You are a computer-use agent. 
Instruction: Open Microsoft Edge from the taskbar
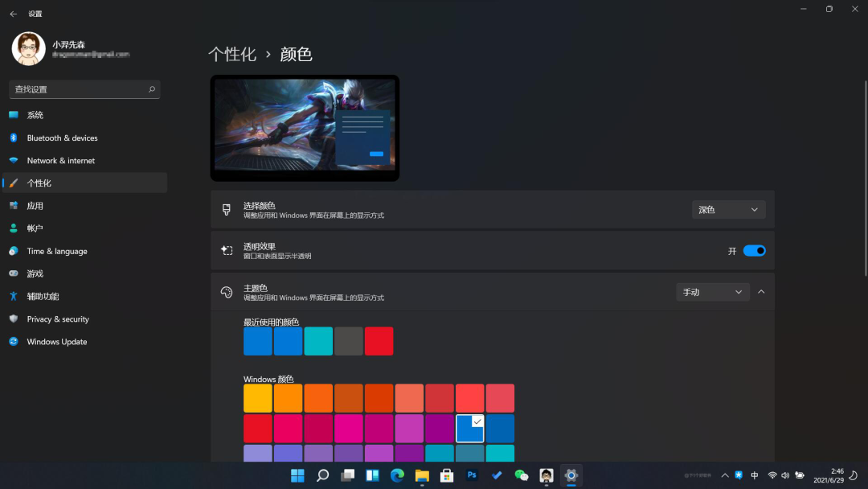(x=397, y=475)
